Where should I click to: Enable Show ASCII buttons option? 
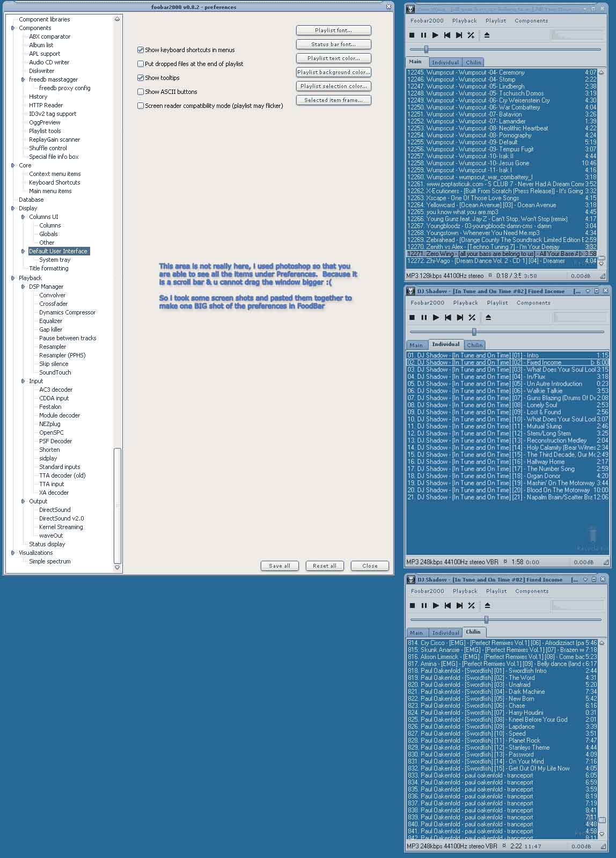click(x=141, y=92)
